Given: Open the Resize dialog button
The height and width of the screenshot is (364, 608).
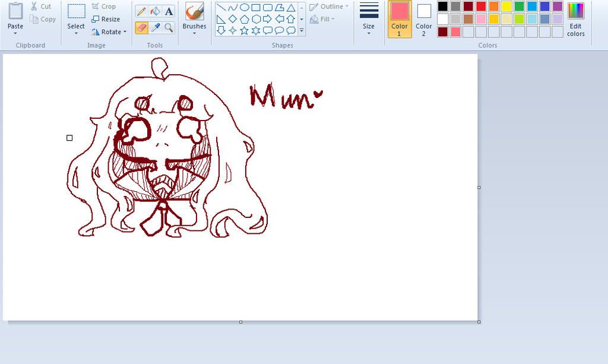Looking at the screenshot, I should [x=106, y=19].
